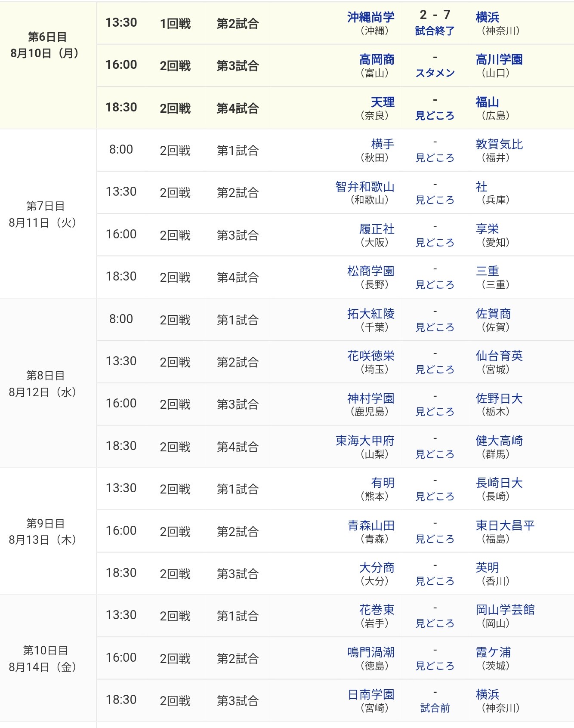View 見どころ for 大分商 vs 英明
Viewport: 574px width, 728px height.
point(435,581)
